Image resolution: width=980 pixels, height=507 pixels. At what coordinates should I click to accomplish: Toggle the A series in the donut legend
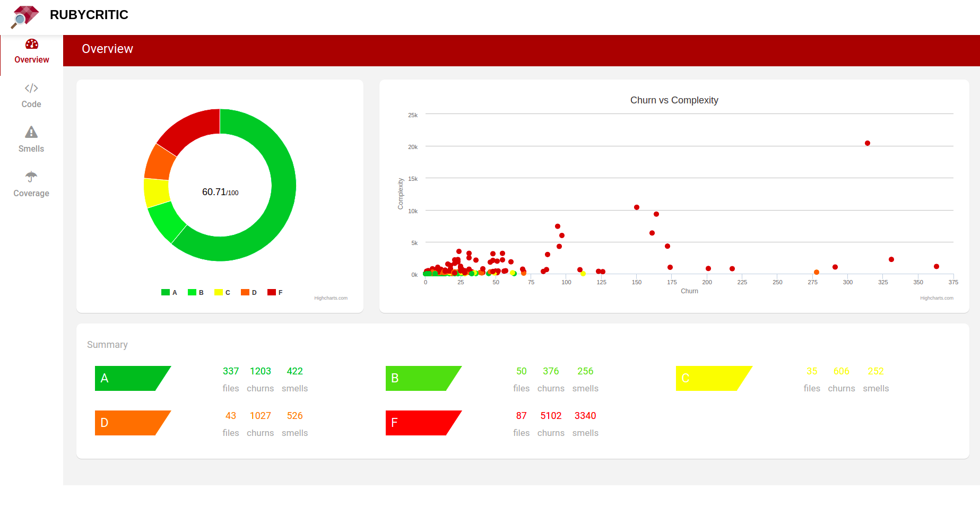169,293
